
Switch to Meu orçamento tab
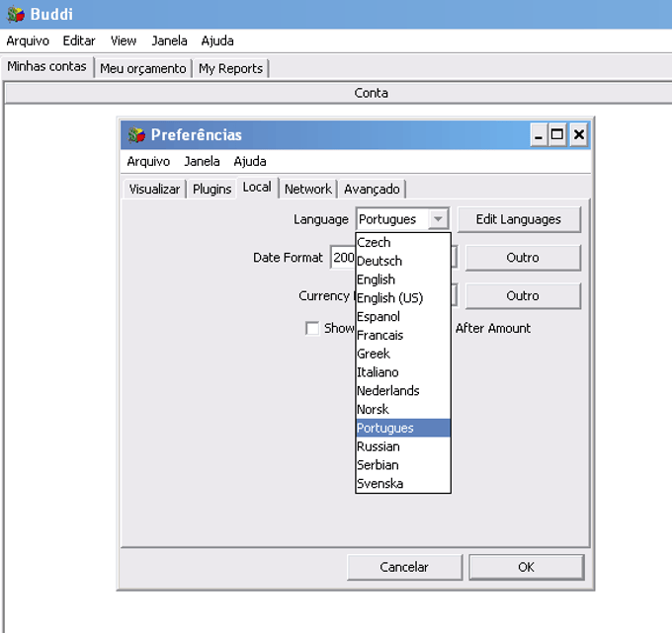click(143, 68)
